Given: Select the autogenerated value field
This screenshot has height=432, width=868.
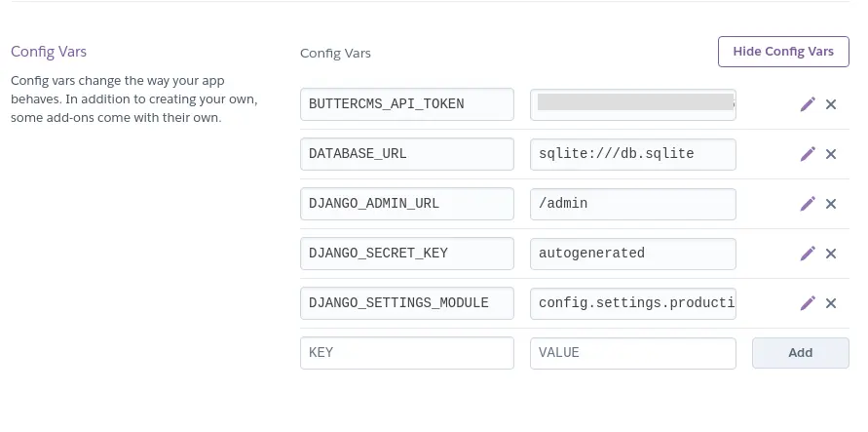Looking at the screenshot, I should 633,254.
